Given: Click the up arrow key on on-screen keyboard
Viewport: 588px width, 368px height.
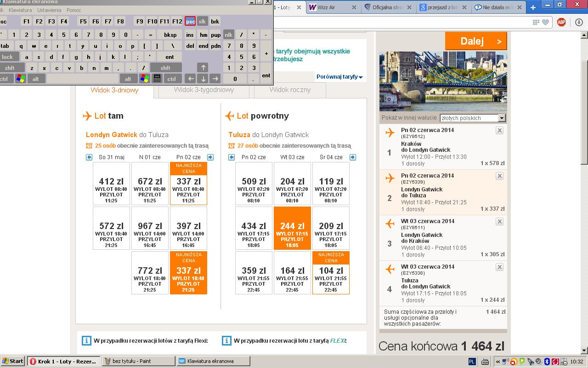Looking at the screenshot, I should point(203,68).
